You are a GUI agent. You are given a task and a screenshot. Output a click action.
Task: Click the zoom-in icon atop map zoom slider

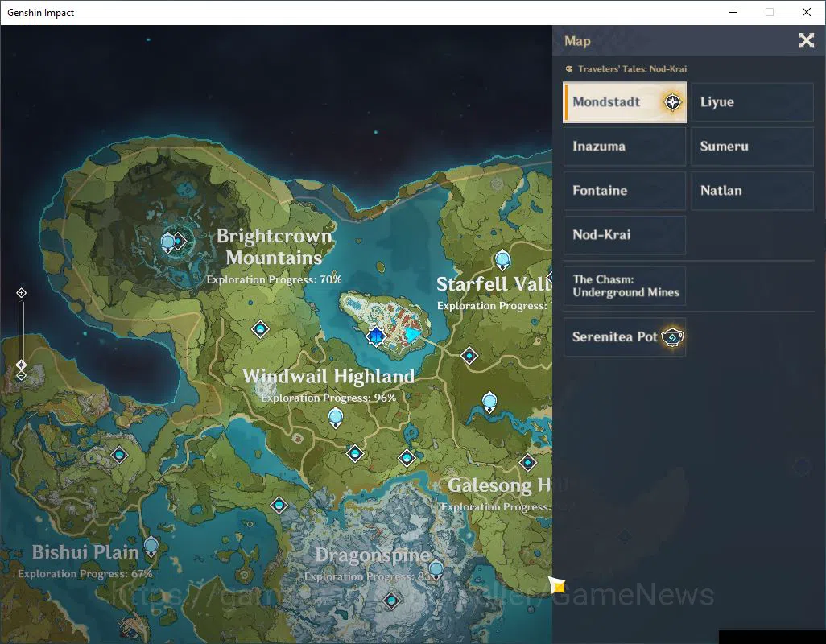click(21, 293)
